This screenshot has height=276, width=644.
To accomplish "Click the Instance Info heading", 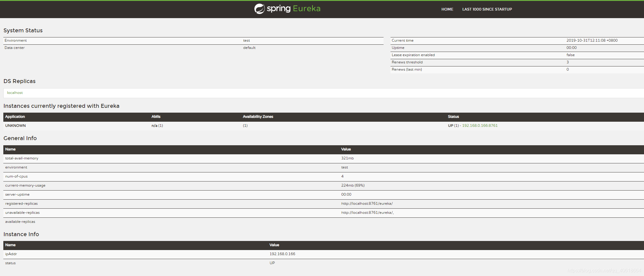I will [x=21, y=234].
